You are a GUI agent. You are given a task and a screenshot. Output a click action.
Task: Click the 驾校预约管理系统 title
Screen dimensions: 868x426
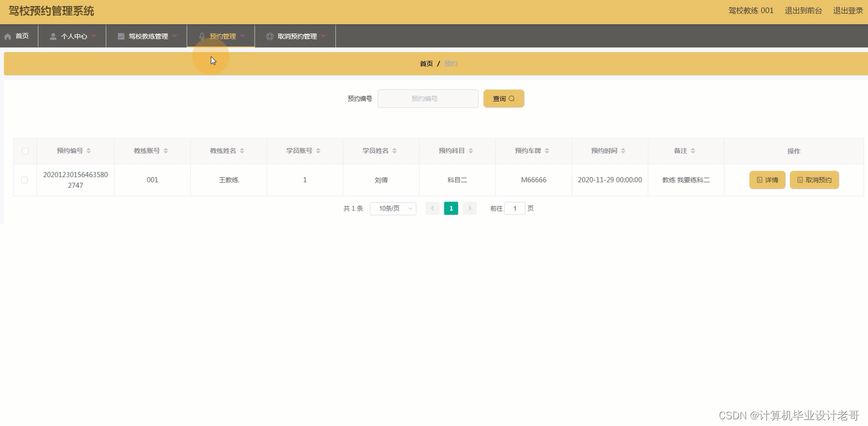click(51, 11)
